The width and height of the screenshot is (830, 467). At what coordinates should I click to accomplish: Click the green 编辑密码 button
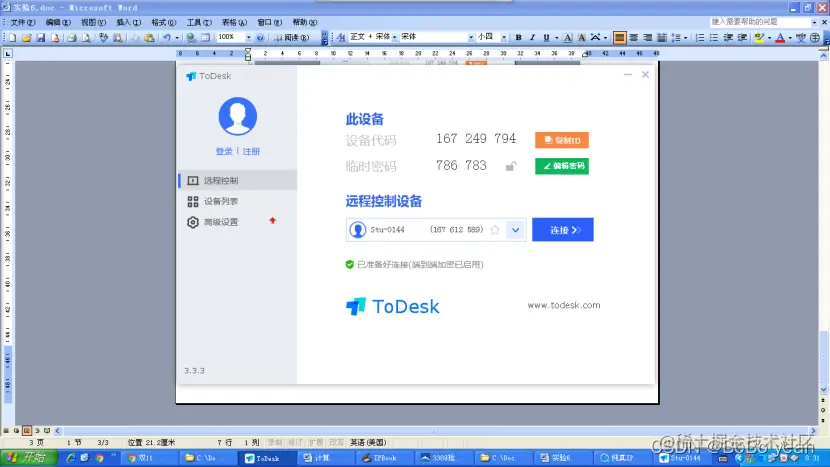point(562,166)
